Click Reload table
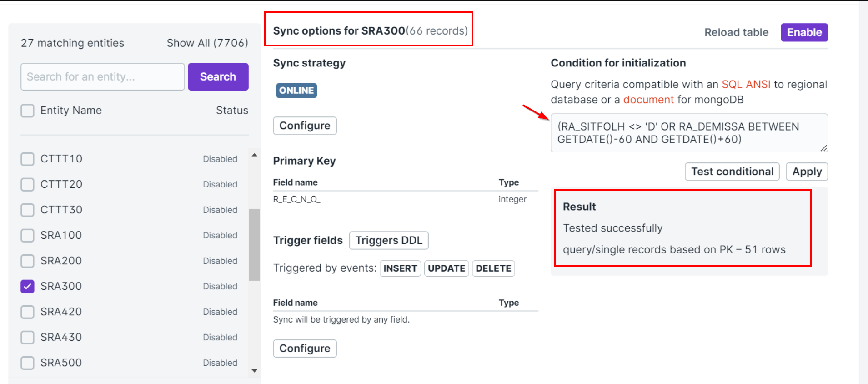Viewport: 868px width, 384px height. coord(736,32)
